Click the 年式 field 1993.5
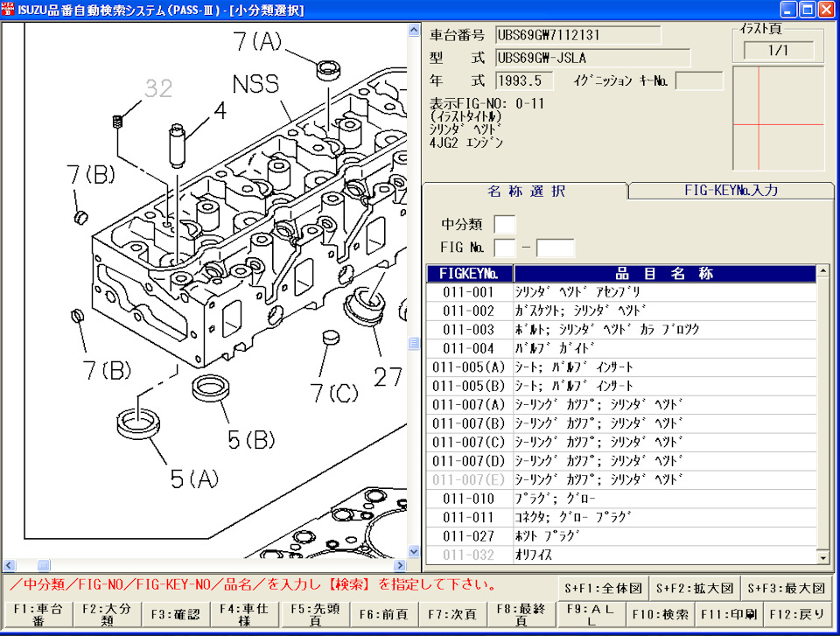Image resolution: width=840 pixels, height=636 pixels. coord(525,80)
